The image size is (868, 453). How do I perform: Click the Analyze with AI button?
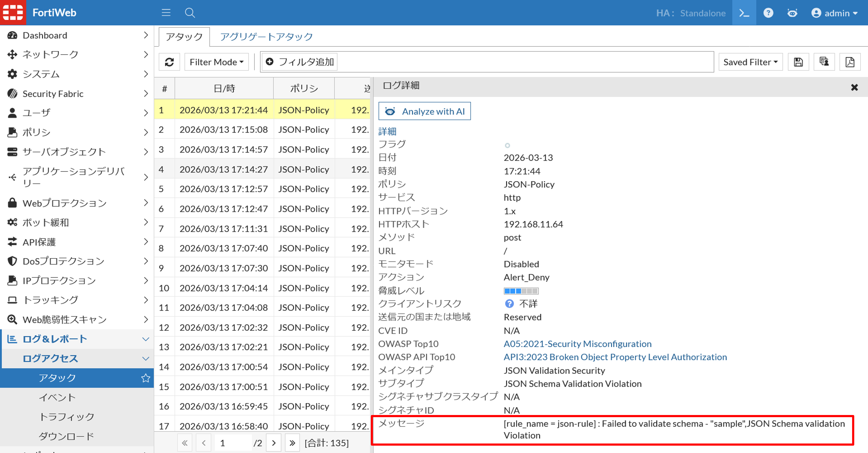click(424, 111)
